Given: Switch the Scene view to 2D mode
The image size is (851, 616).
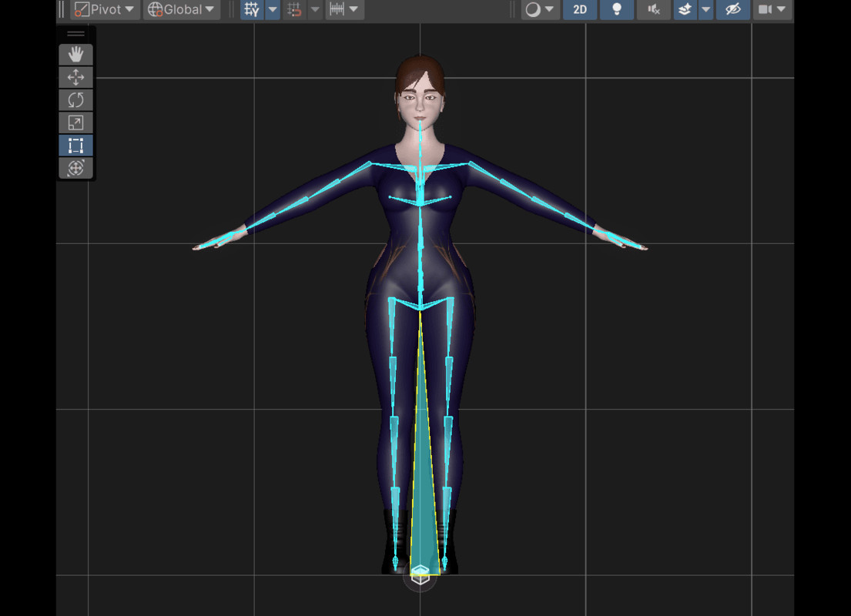Looking at the screenshot, I should [x=579, y=10].
